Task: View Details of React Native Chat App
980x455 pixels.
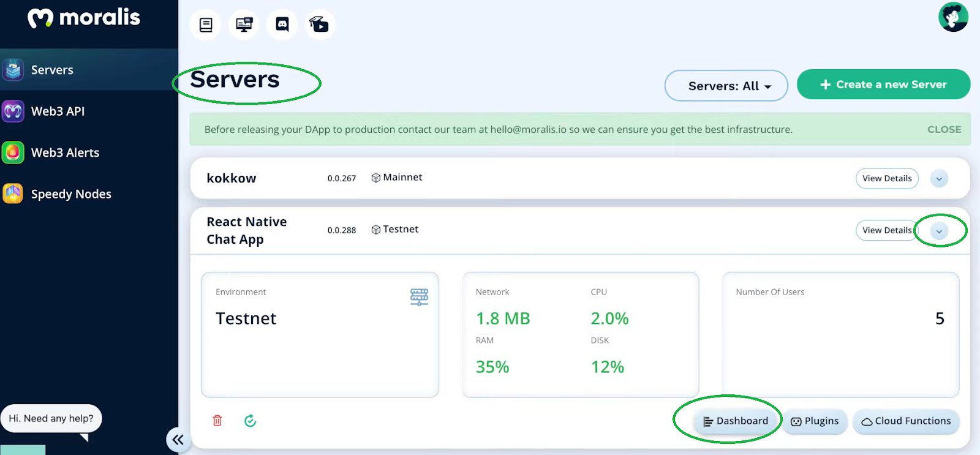Action: [x=887, y=230]
